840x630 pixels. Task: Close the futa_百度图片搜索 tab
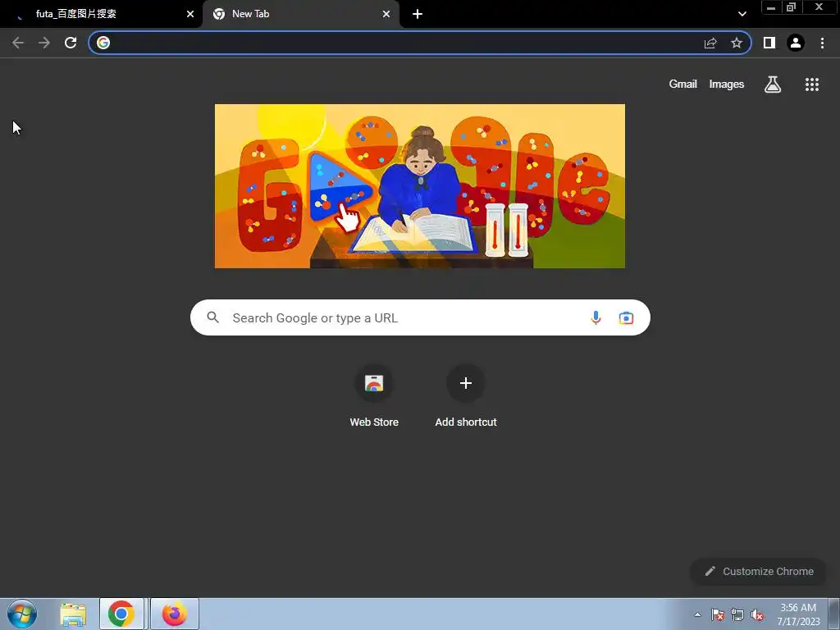tap(190, 14)
